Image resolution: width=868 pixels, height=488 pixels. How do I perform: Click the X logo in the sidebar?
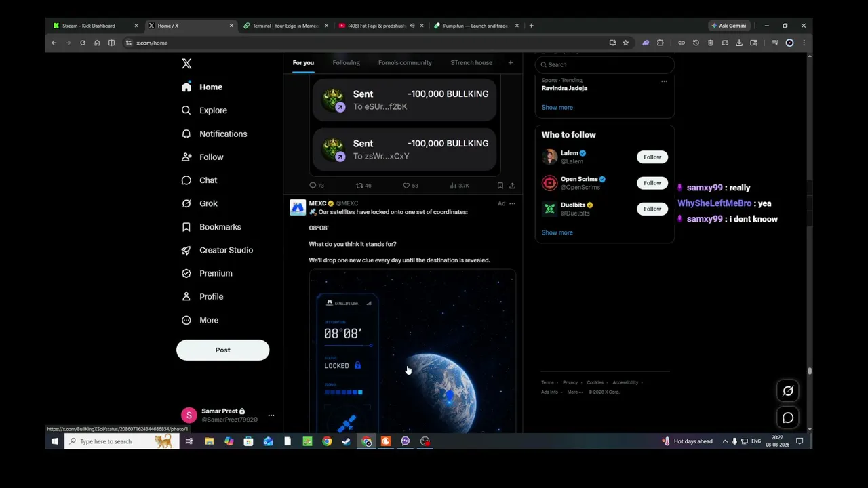186,64
